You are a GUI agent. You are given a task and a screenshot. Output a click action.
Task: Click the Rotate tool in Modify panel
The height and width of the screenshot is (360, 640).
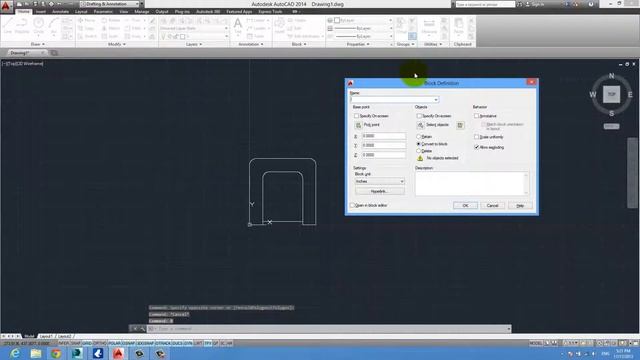point(111,20)
